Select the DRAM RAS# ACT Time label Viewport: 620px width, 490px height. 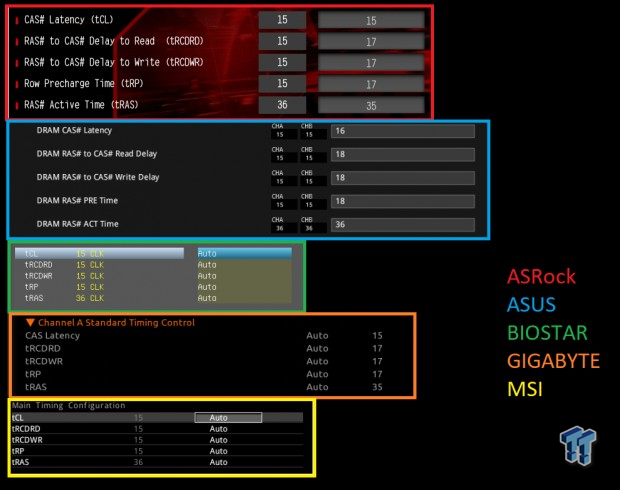click(78, 224)
